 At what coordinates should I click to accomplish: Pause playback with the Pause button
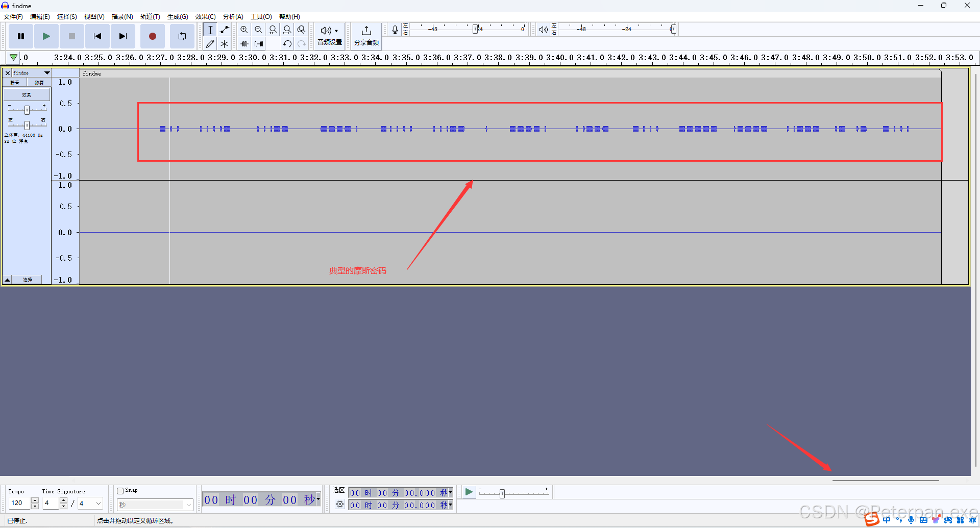point(21,36)
